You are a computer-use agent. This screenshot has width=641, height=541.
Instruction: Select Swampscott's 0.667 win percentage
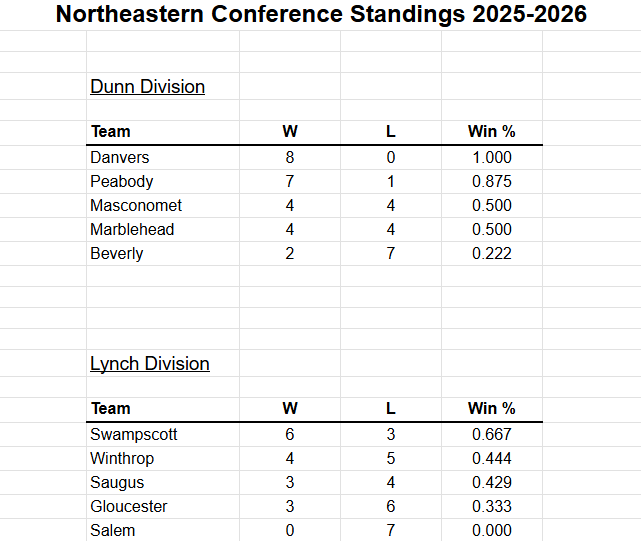tap(491, 435)
